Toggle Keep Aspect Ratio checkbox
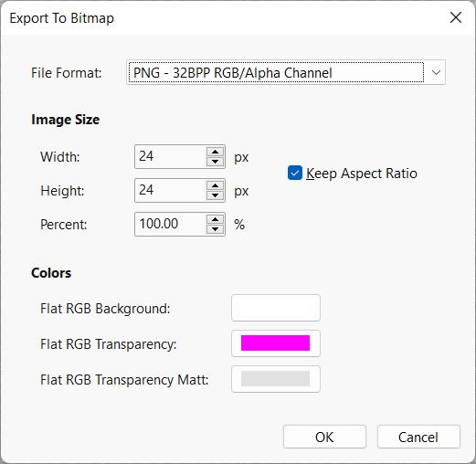 pyautogui.click(x=295, y=173)
